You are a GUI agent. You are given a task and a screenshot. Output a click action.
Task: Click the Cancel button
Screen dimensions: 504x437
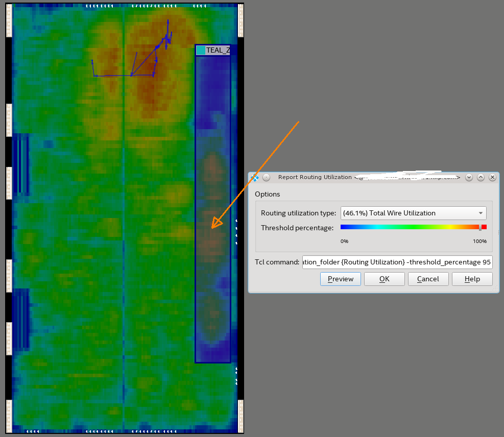tap(428, 279)
